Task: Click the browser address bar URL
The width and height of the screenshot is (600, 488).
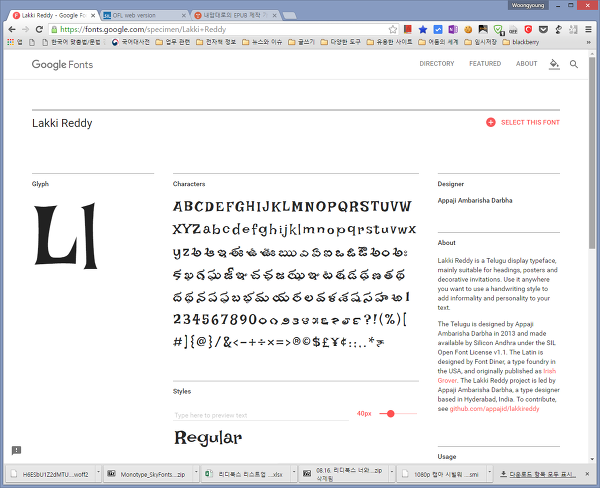Action: (x=143, y=29)
